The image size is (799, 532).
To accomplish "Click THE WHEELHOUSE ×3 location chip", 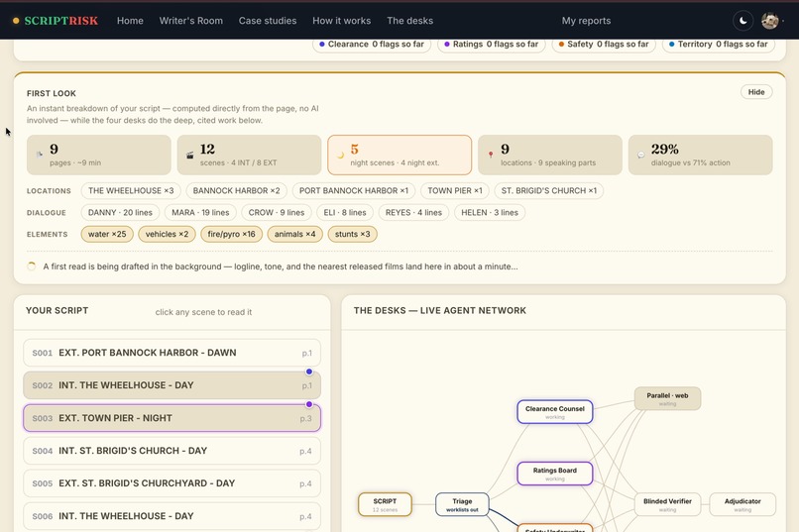I will [x=131, y=191].
